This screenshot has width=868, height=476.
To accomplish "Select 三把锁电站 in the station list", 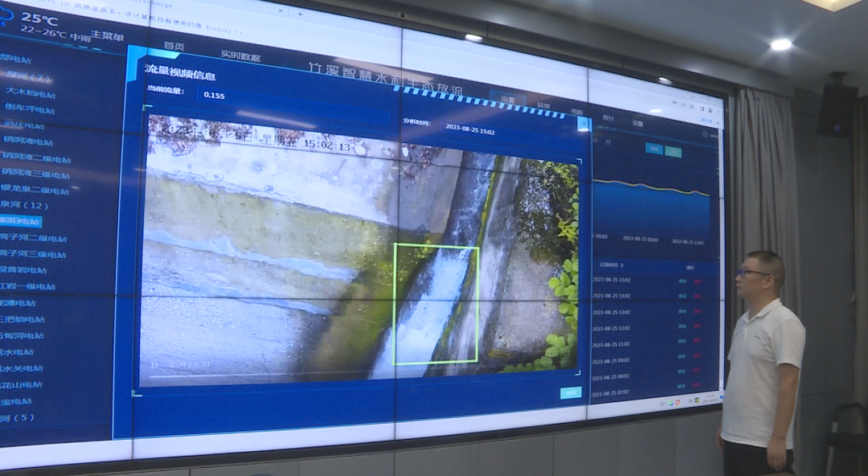I will pos(23,319).
